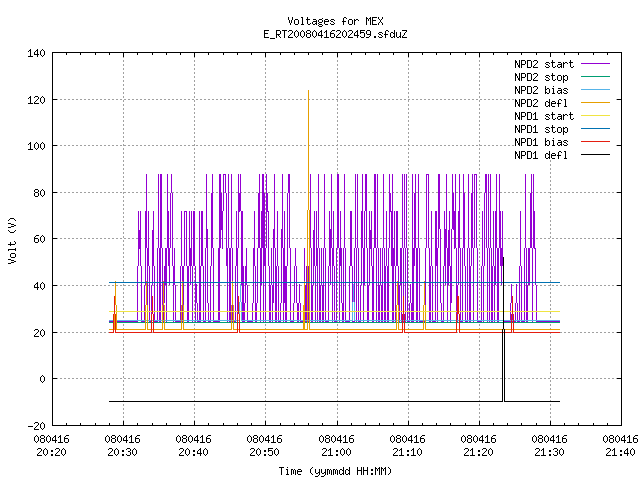Click the x-axis tick label 20:20

(51, 452)
